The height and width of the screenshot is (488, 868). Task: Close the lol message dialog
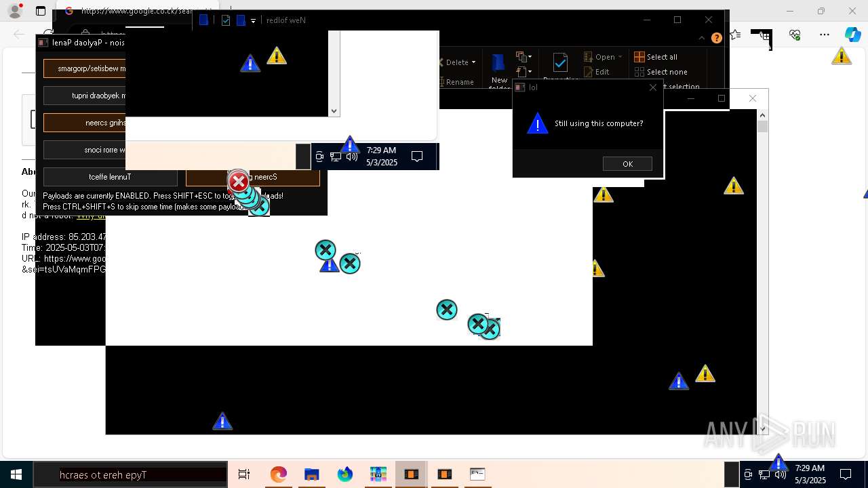[653, 87]
